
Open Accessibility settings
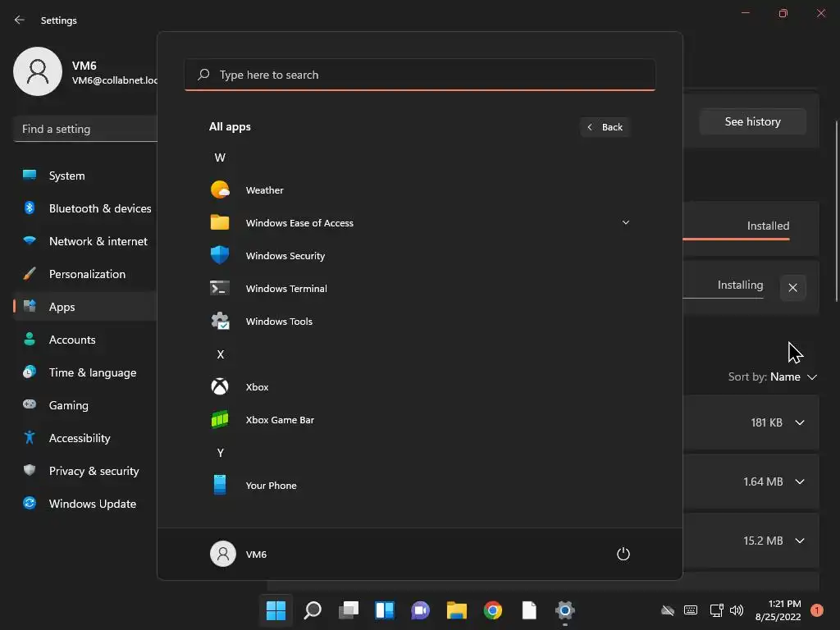tap(85, 438)
